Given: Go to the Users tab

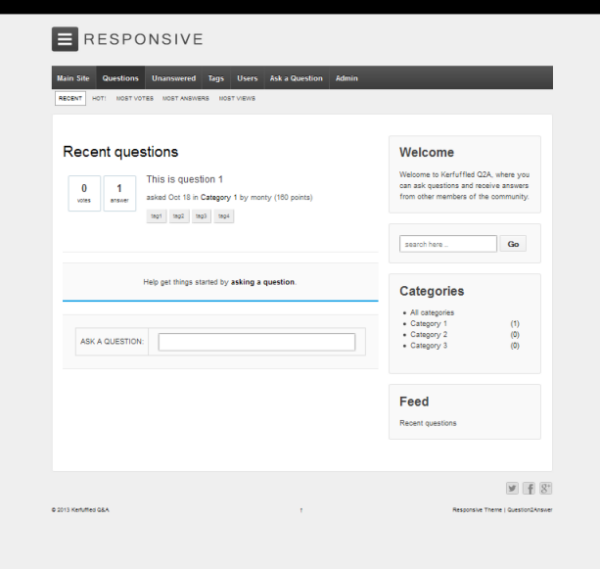Looking at the screenshot, I should [247, 78].
